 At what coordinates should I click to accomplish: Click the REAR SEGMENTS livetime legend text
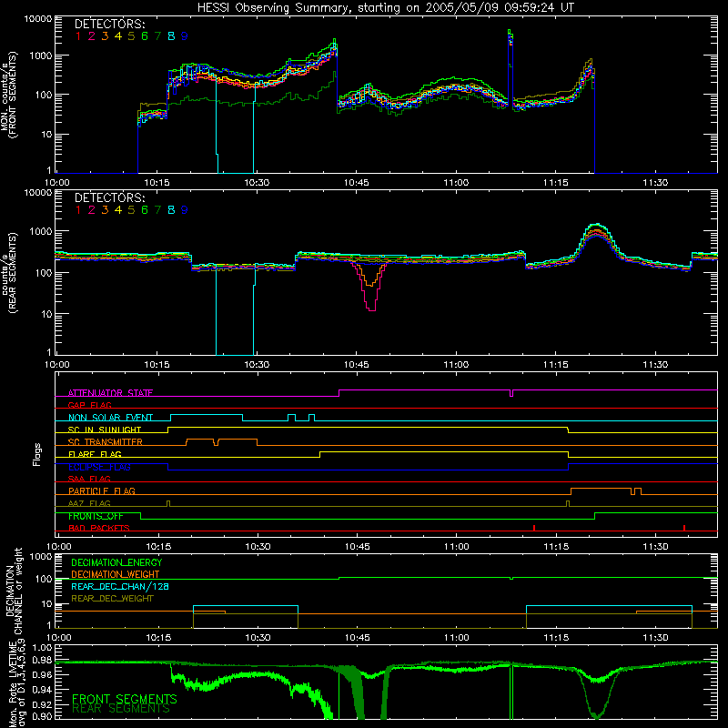coord(121,709)
